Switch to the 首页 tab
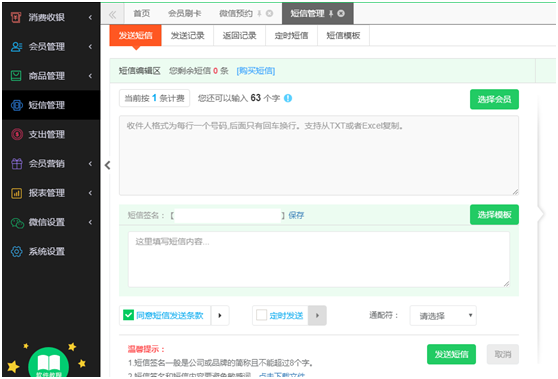 pos(142,14)
